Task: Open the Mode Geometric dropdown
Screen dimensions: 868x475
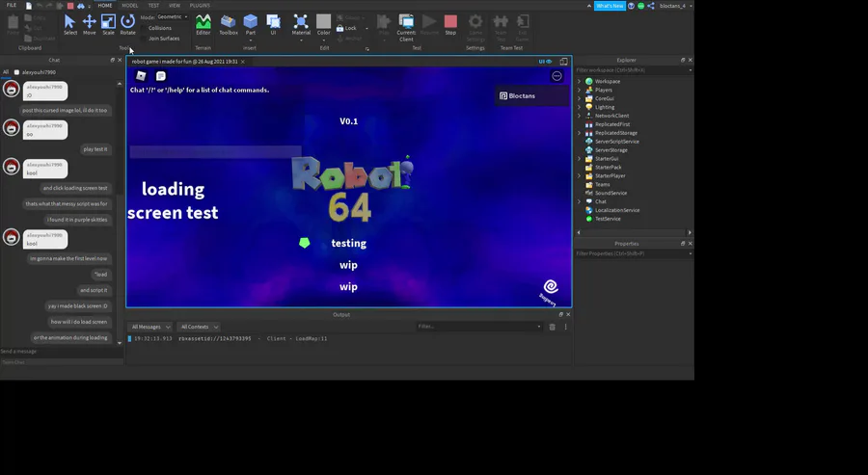Action: tap(173, 16)
